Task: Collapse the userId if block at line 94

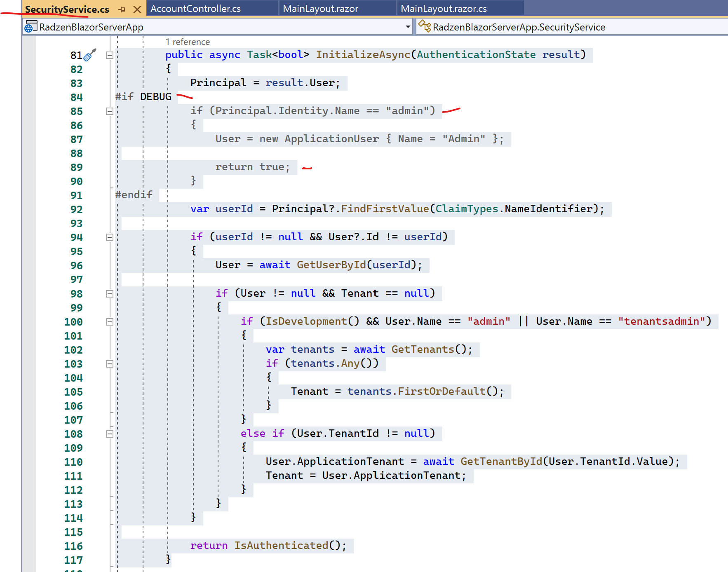Action: pyautogui.click(x=109, y=237)
